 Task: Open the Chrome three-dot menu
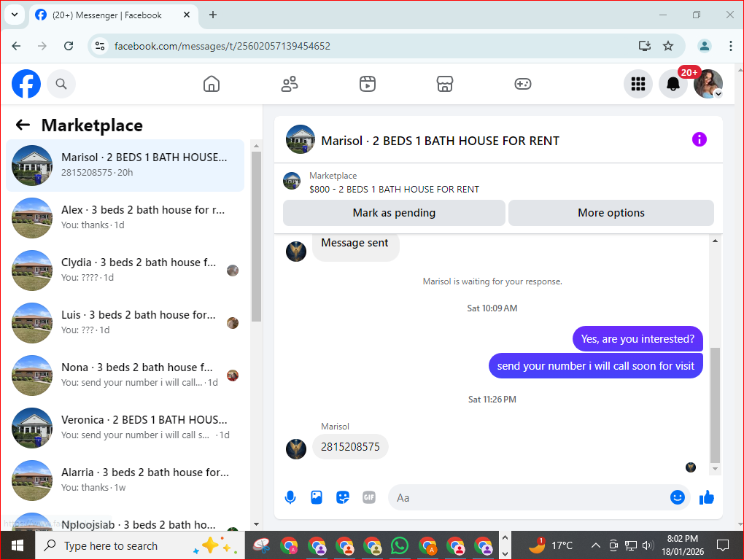pyautogui.click(x=730, y=46)
